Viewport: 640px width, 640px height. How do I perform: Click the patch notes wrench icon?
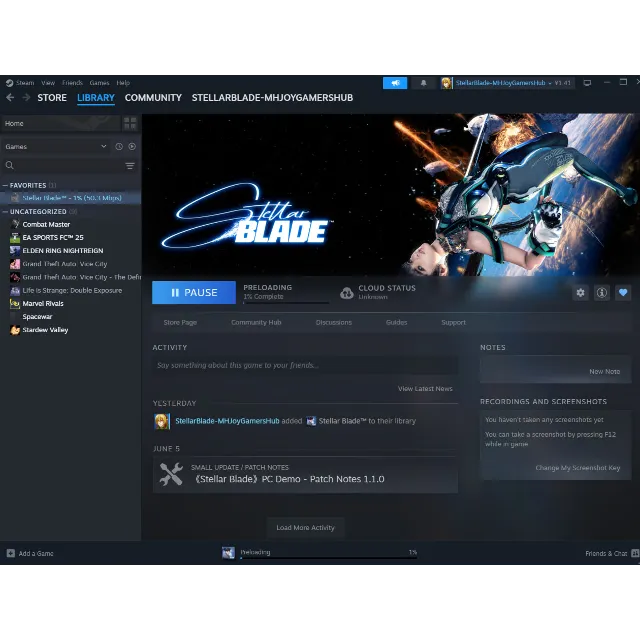(x=171, y=474)
